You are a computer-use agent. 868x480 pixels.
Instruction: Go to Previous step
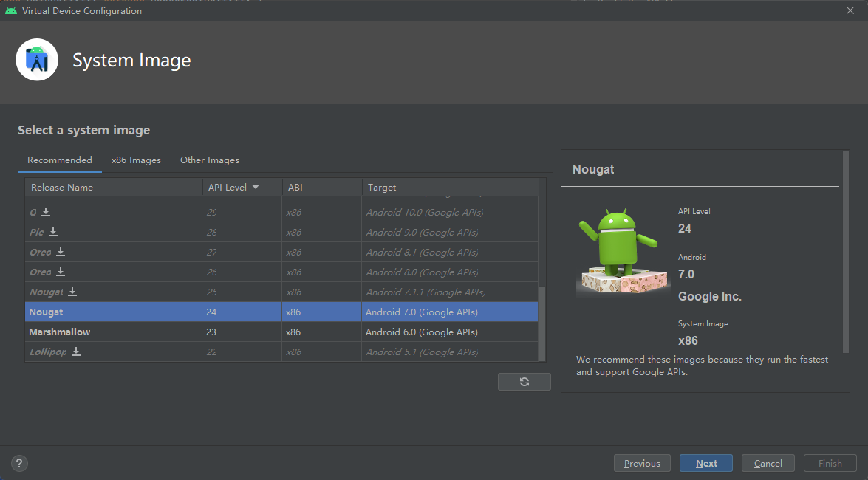point(642,464)
